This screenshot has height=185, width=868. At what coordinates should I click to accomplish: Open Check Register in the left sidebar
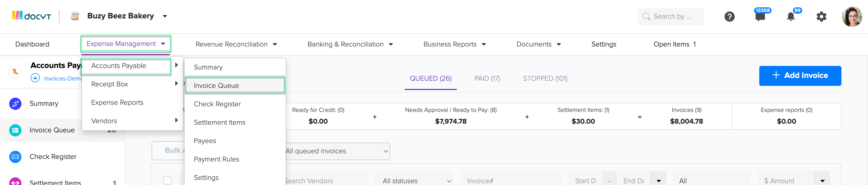[53, 157]
